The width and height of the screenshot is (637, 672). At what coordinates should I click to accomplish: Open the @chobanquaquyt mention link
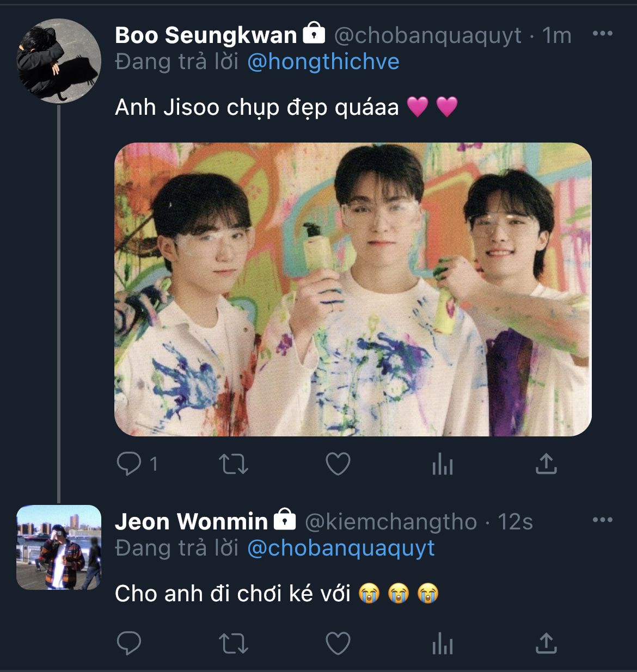tap(341, 548)
